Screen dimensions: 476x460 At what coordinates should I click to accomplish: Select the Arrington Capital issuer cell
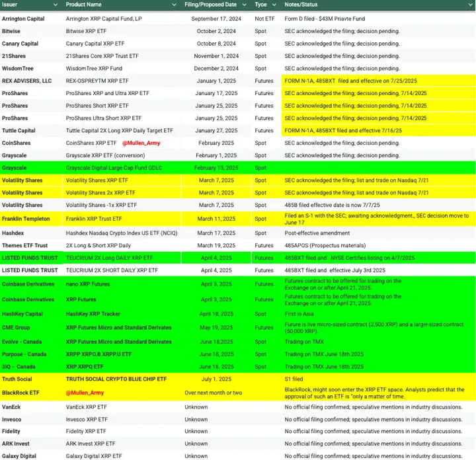pyautogui.click(x=23, y=19)
